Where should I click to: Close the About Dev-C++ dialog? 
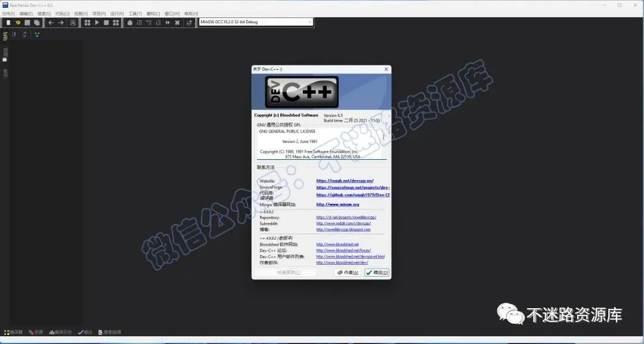coord(386,69)
